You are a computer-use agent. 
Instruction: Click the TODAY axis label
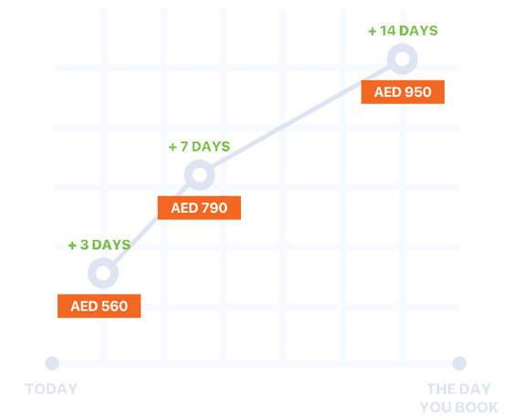click(x=51, y=389)
